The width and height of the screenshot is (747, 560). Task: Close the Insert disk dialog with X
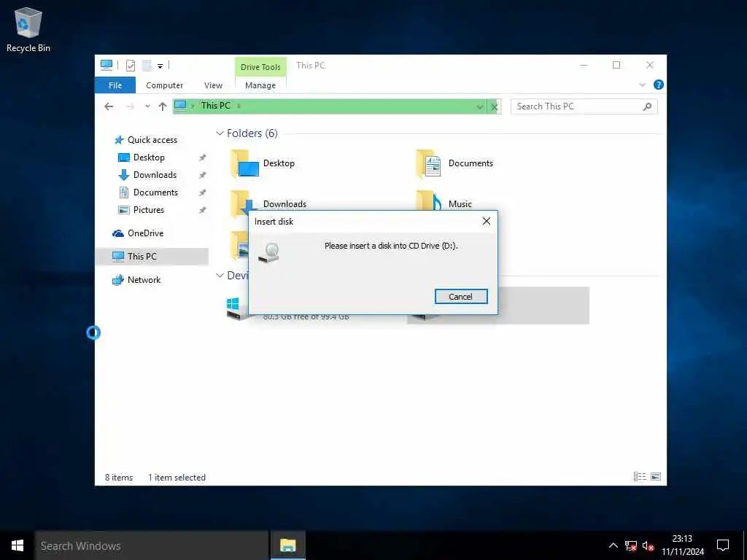click(x=486, y=221)
